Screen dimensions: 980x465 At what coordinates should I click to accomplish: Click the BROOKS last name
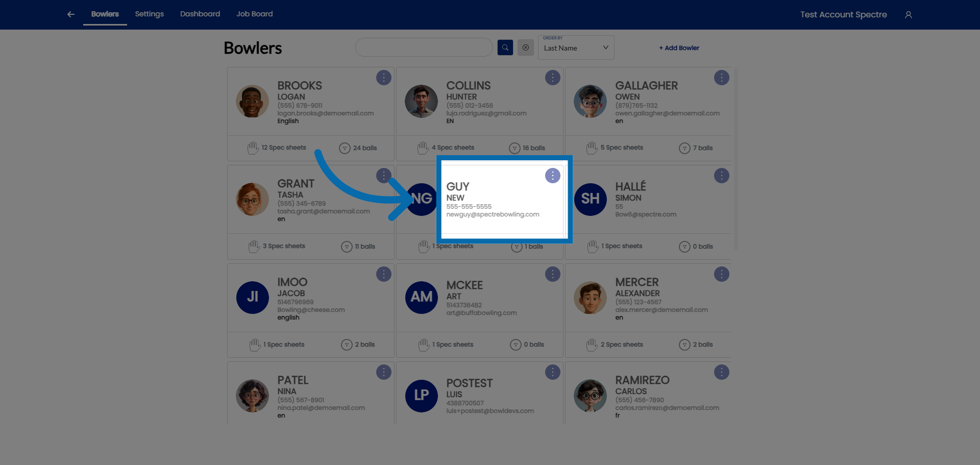tap(300, 86)
